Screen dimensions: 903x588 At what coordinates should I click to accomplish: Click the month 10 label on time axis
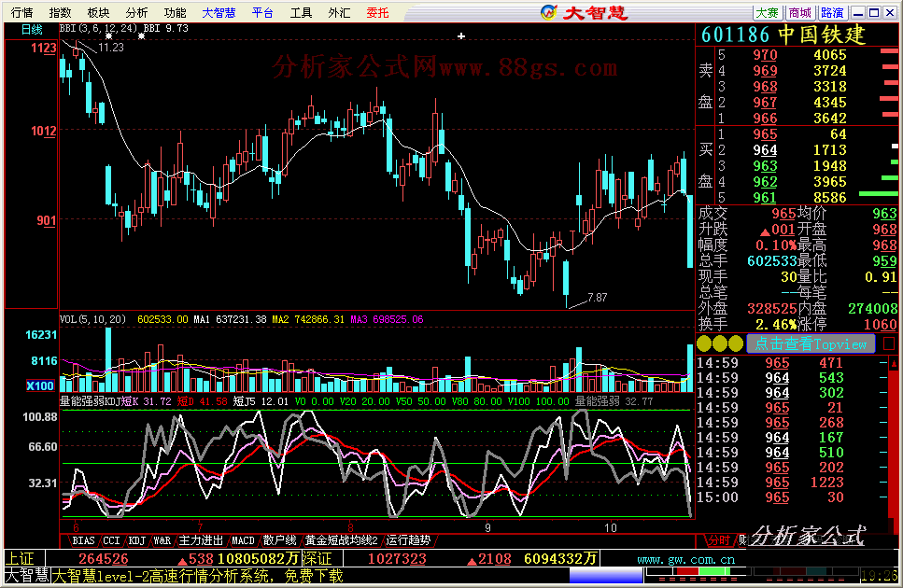click(x=611, y=527)
